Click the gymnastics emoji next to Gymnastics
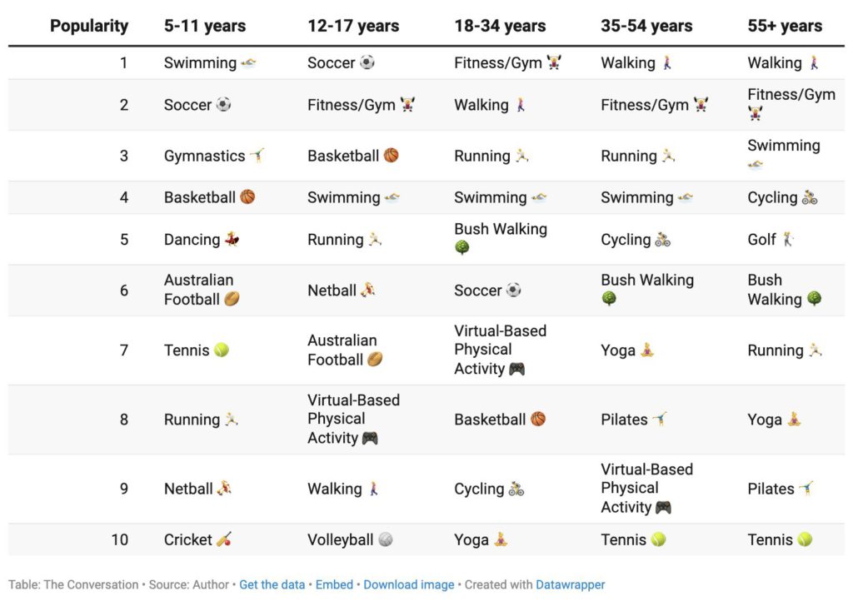The height and width of the screenshot is (616, 853). [258, 156]
